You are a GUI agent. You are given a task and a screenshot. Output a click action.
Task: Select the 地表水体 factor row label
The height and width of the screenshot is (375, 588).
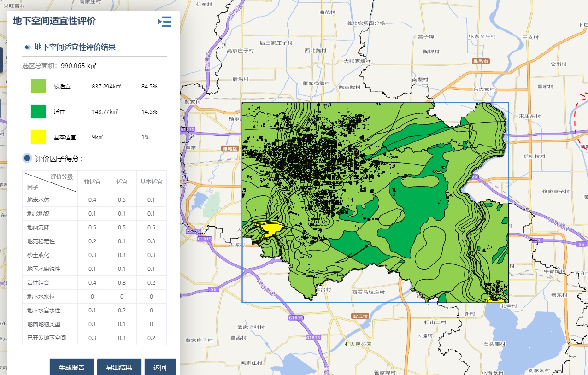38,200
